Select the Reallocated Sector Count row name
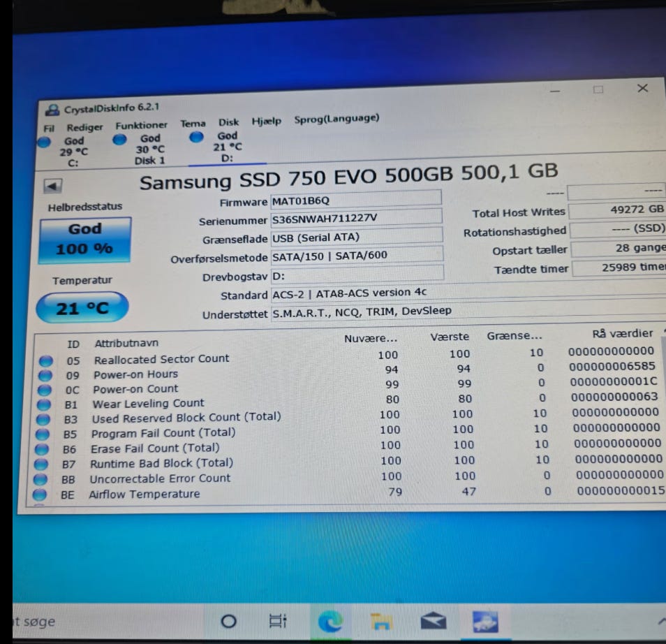 [x=161, y=359]
